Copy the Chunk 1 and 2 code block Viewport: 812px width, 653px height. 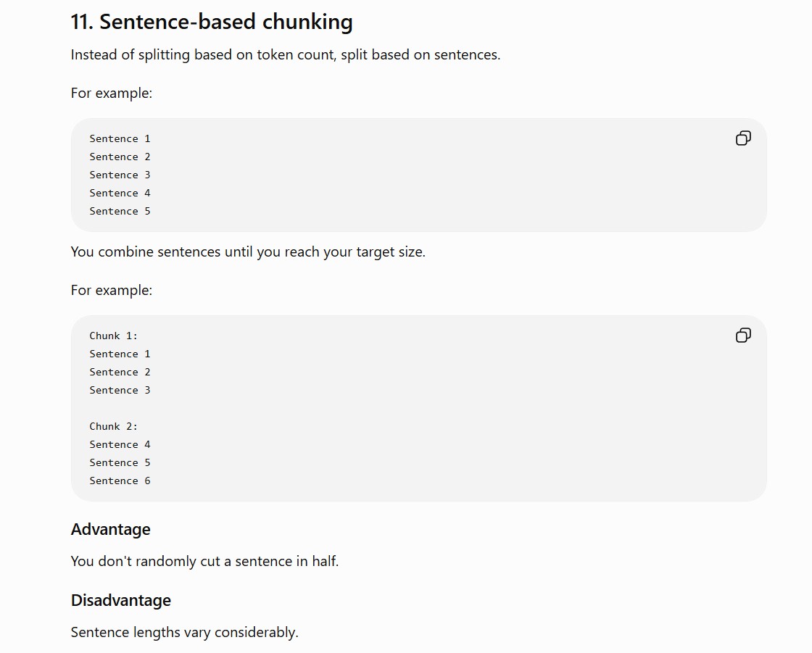743,336
